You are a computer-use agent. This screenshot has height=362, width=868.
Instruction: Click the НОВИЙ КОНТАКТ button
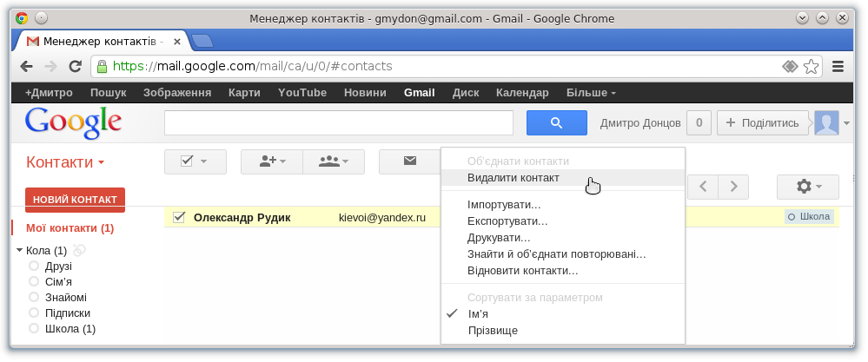pyautogui.click(x=76, y=200)
